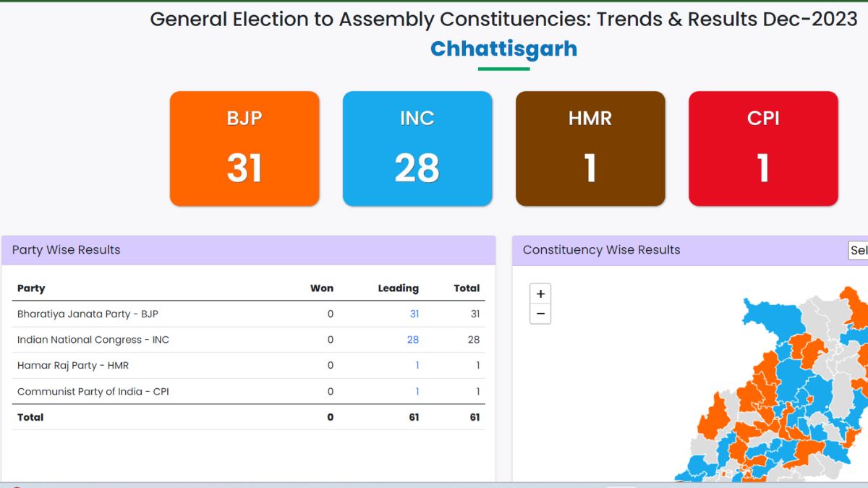
Task: Select the Leading column header
Action: coord(398,288)
